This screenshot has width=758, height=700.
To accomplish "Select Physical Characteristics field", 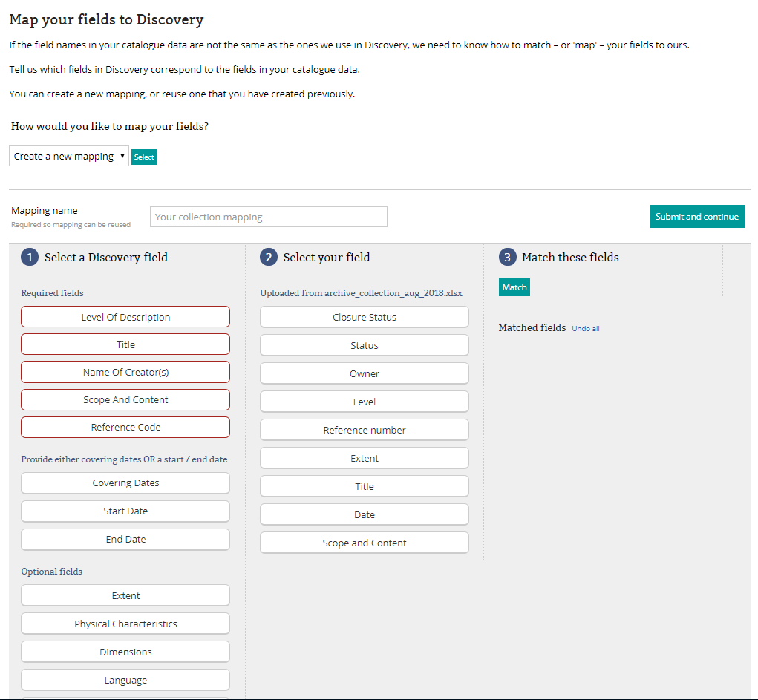I will pyautogui.click(x=125, y=624).
